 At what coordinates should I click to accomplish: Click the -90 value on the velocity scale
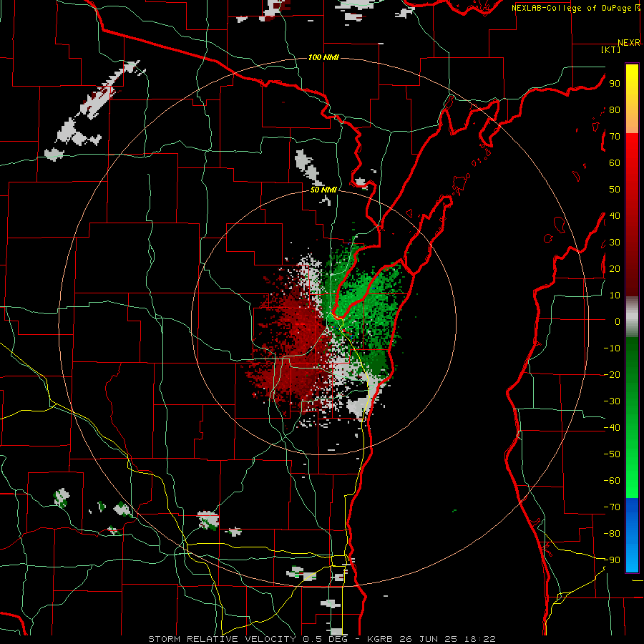click(612, 560)
